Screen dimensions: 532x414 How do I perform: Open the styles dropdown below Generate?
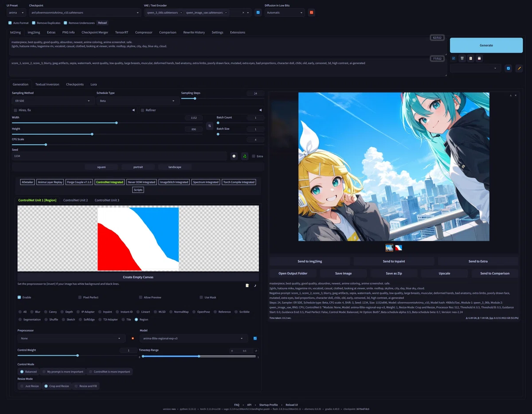coord(476,68)
